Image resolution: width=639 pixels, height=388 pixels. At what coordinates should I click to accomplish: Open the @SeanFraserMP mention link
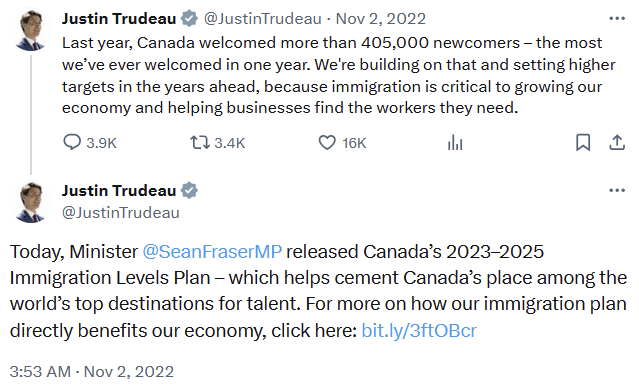(x=212, y=251)
